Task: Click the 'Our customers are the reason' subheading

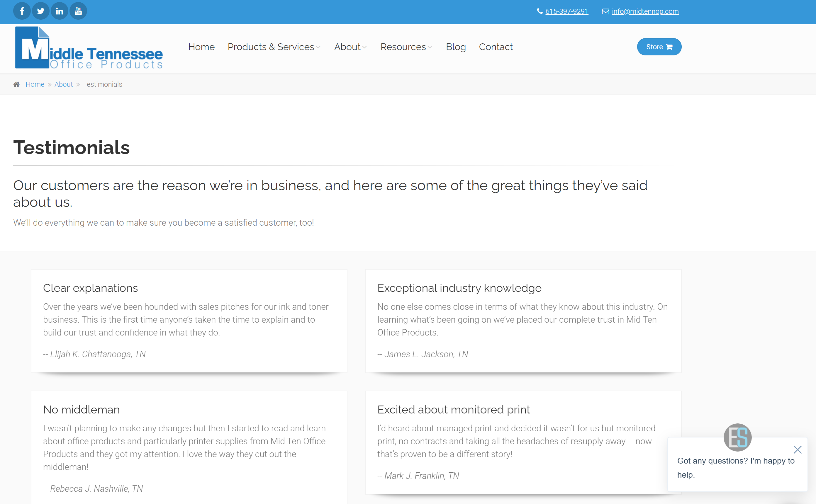Action: pyautogui.click(x=330, y=194)
